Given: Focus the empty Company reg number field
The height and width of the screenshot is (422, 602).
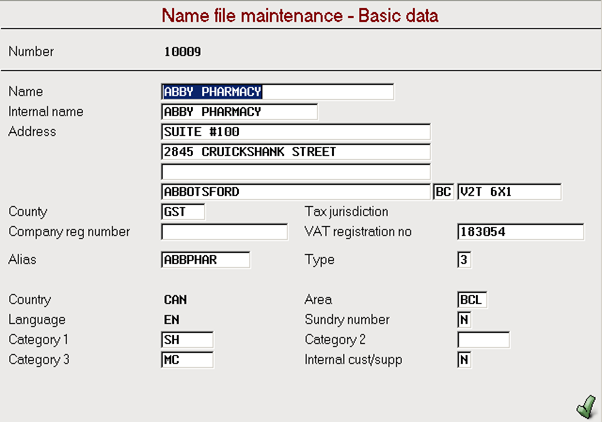Looking at the screenshot, I should point(224,232).
